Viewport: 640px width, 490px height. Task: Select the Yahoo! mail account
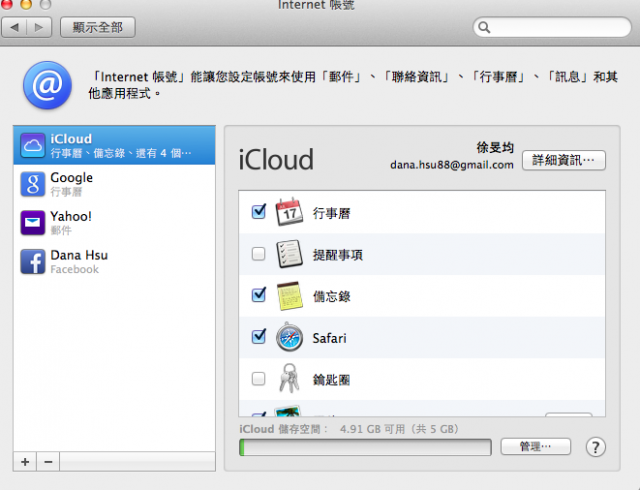pos(114,223)
